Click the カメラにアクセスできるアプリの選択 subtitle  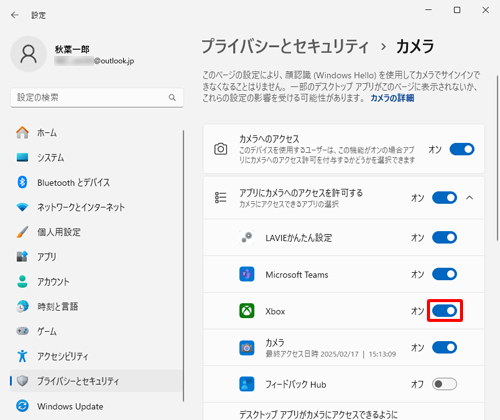tap(289, 204)
